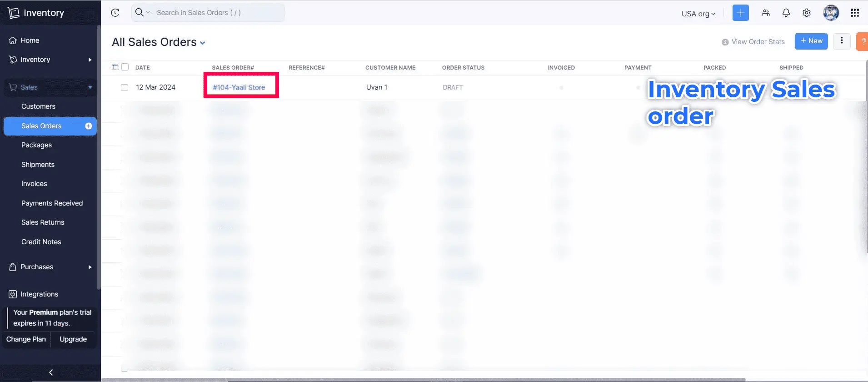868x382 pixels.
Task: Click the ORDER STATUS column header
Action: pyautogui.click(x=463, y=68)
